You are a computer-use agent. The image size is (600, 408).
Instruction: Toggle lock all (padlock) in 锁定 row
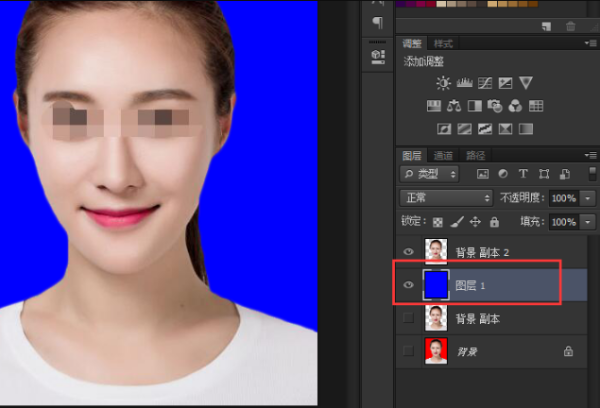[x=494, y=222]
